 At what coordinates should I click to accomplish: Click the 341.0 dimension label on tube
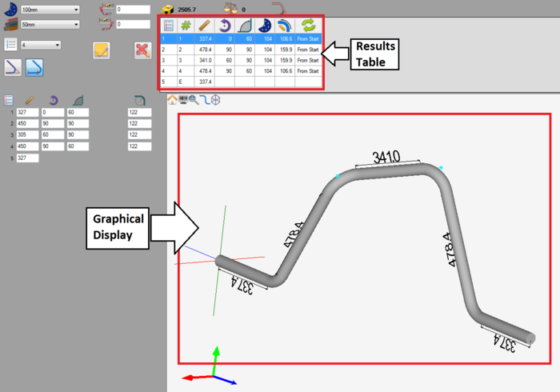[x=386, y=157]
